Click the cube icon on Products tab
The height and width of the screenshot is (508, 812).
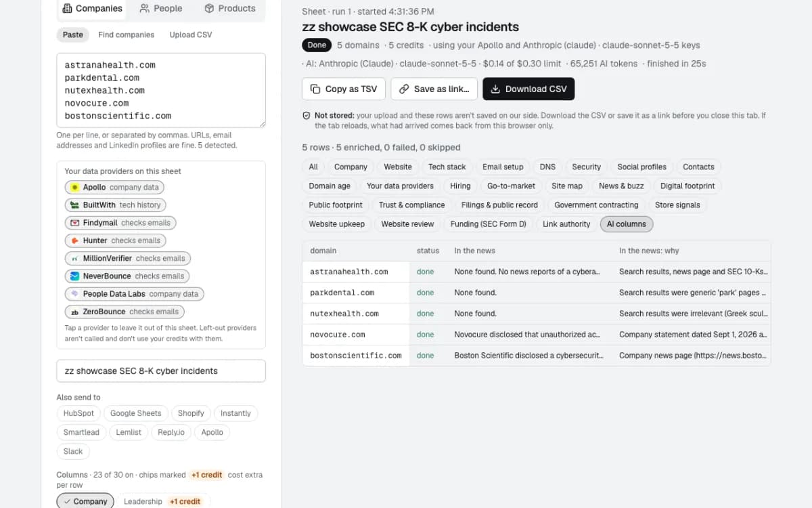(209, 9)
